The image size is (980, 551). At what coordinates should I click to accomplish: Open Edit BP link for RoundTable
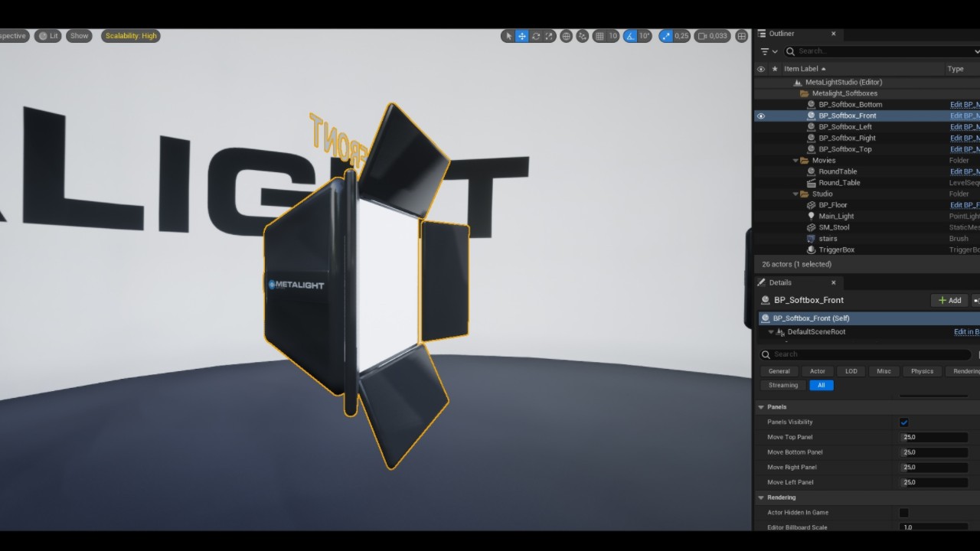coord(965,172)
